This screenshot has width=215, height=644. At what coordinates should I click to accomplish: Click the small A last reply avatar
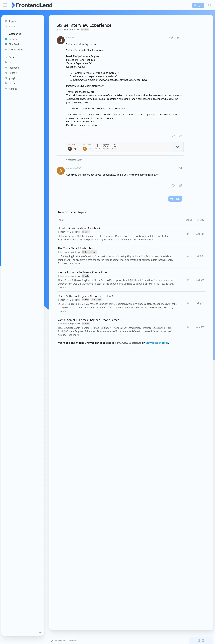coord(85,149)
